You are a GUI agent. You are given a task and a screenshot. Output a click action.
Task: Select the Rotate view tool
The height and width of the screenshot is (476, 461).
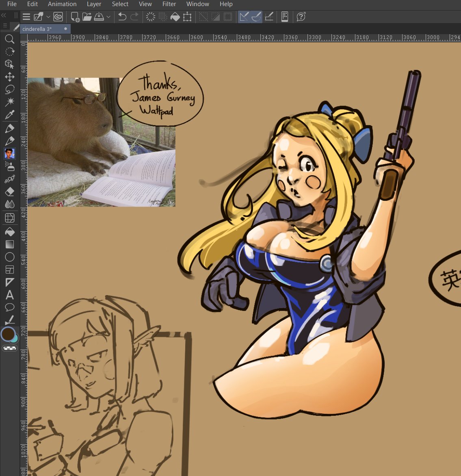click(10, 52)
